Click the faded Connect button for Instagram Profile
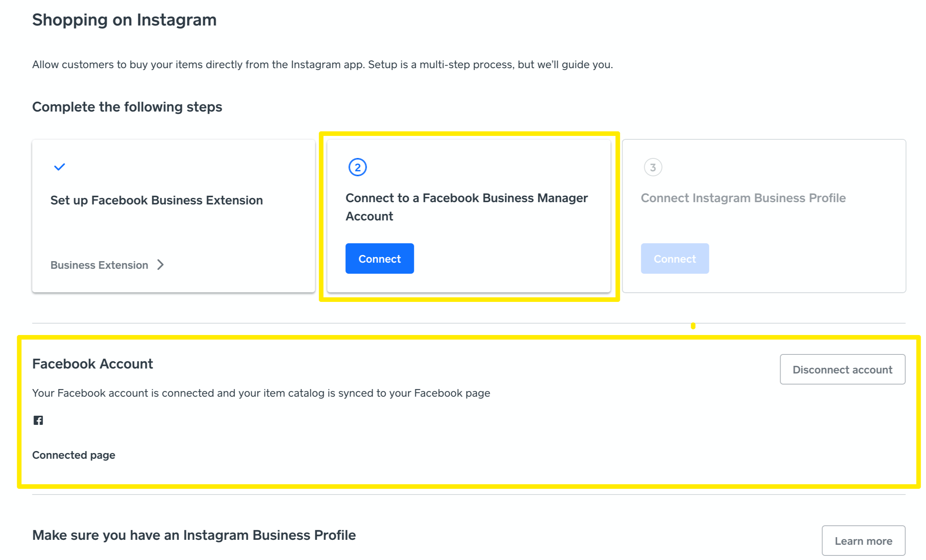The height and width of the screenshot is (560, 926). (x=674, y=258)
